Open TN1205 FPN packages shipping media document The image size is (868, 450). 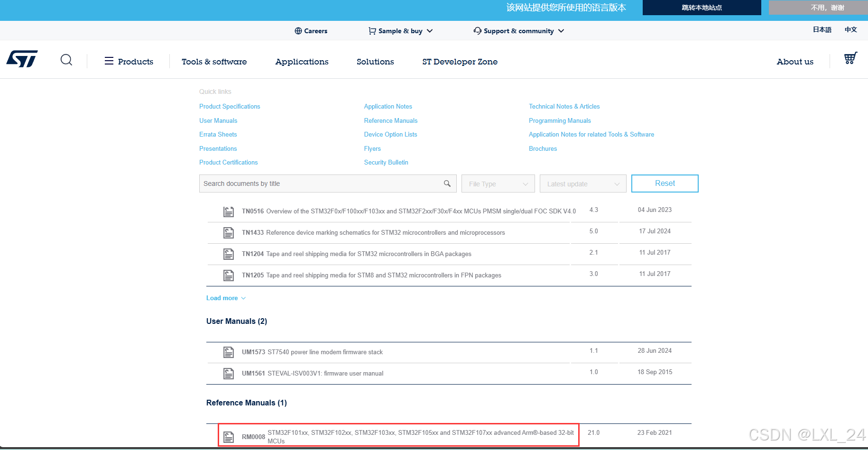click(371, 276)
